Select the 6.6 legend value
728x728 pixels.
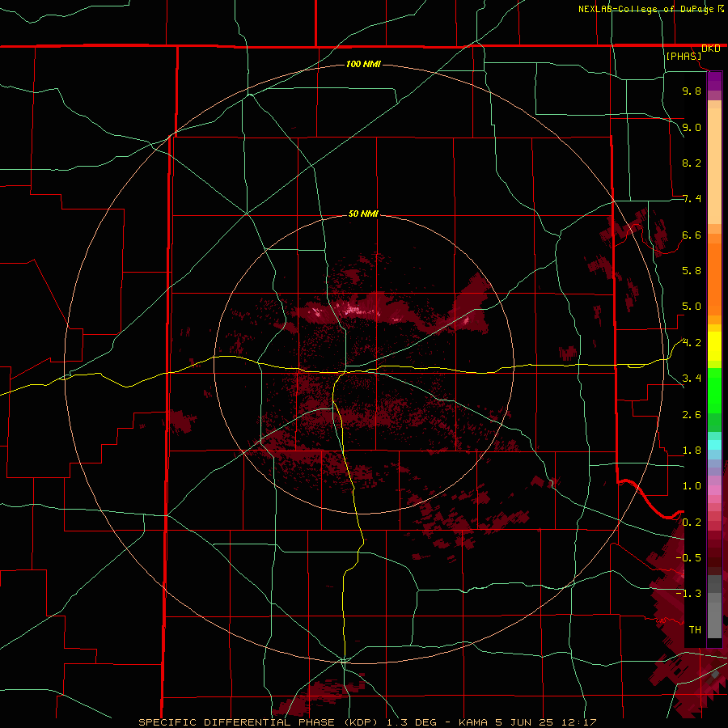click(x=692, y=235)
